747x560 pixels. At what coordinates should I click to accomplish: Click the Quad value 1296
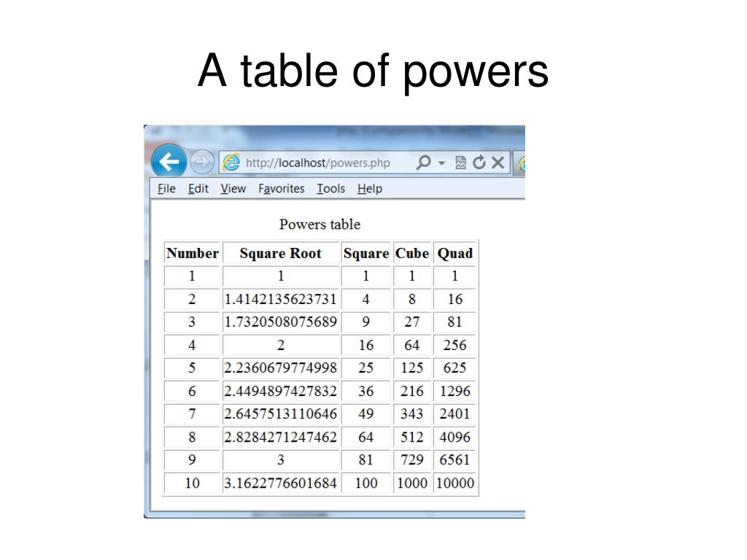pyautogui.click(x=455, y=391)
